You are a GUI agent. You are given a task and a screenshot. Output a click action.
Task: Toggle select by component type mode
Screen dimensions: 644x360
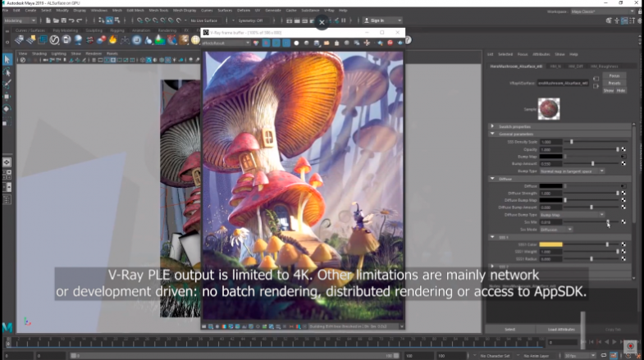117,21
